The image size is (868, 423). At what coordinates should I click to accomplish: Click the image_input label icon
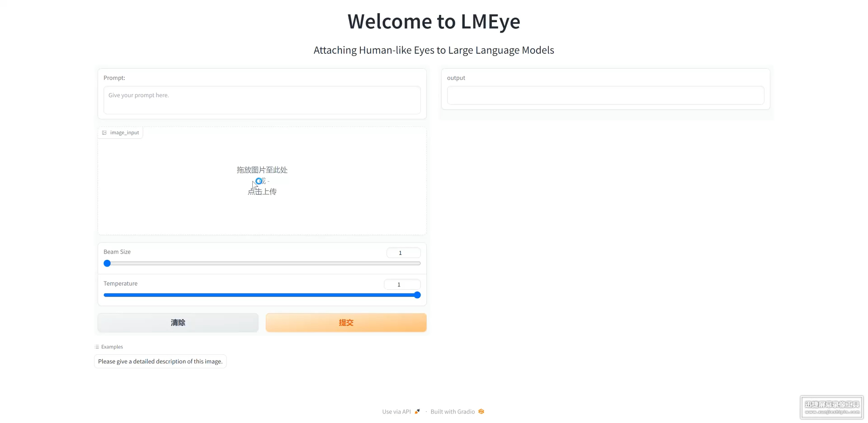coord(104,133)
